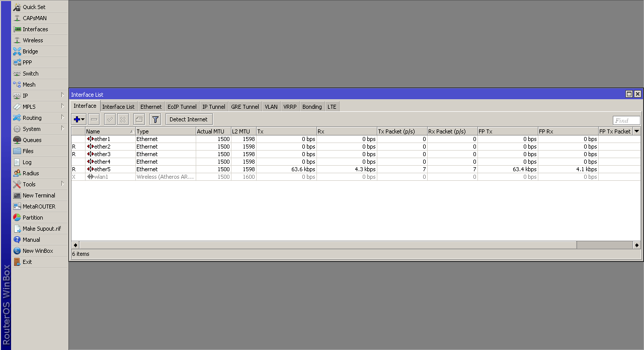Viewport: 644px width, 350px height.
Task: Click the Make Supout.rif icon
Action: (x=17, y=229)
